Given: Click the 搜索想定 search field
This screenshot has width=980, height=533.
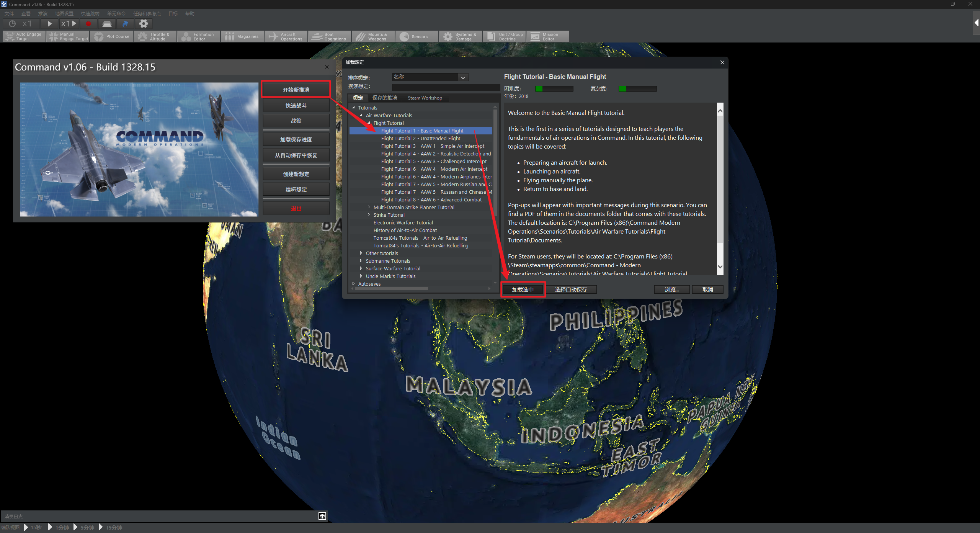Looking at the screenshot, I should pos(446,87).
